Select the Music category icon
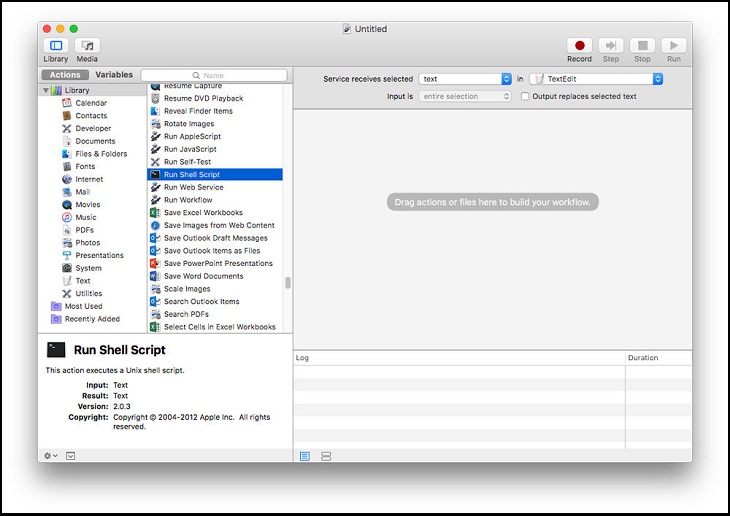The image size is (730, 516). [67, 217]
